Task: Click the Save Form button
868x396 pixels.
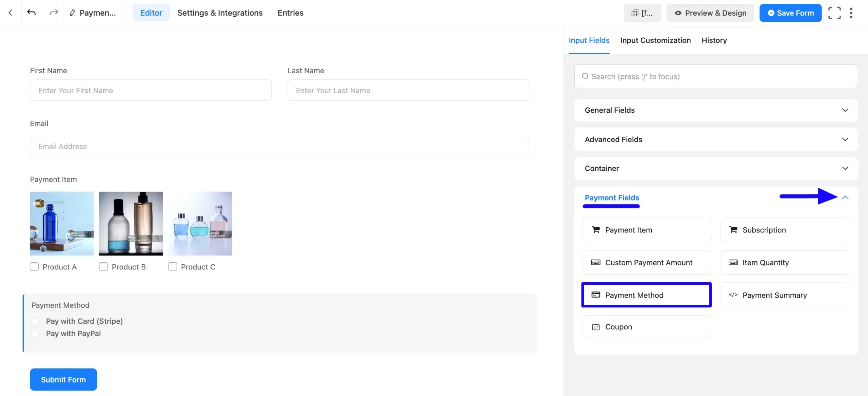Action: (x=790, y=13)
